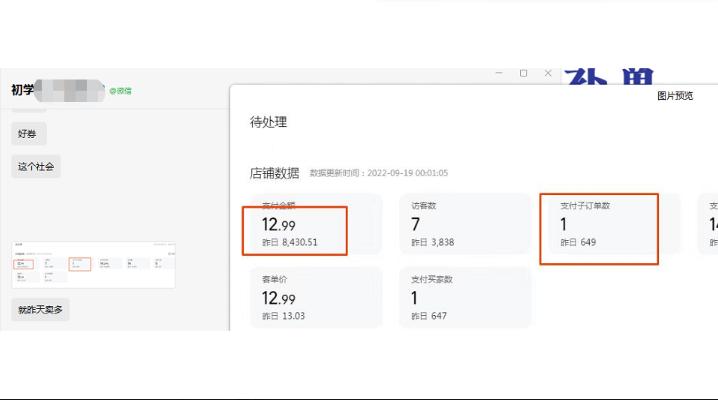
Task: Open the shared screenshot thumbnail in the chat
Action: point(93,264)
